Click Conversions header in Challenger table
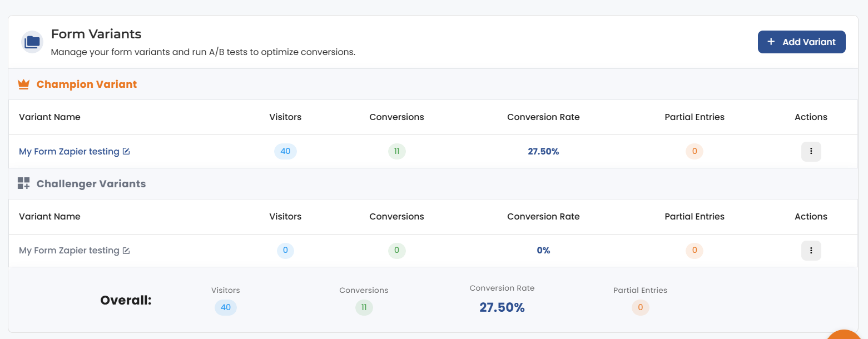 point(396,217)
